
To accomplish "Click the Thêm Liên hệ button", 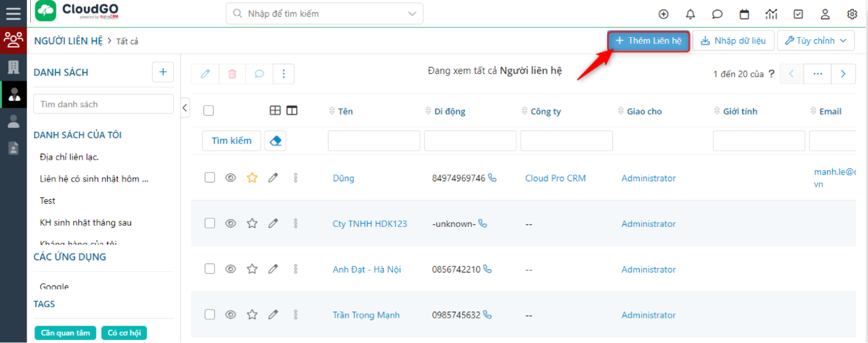I will coord(648,41).
